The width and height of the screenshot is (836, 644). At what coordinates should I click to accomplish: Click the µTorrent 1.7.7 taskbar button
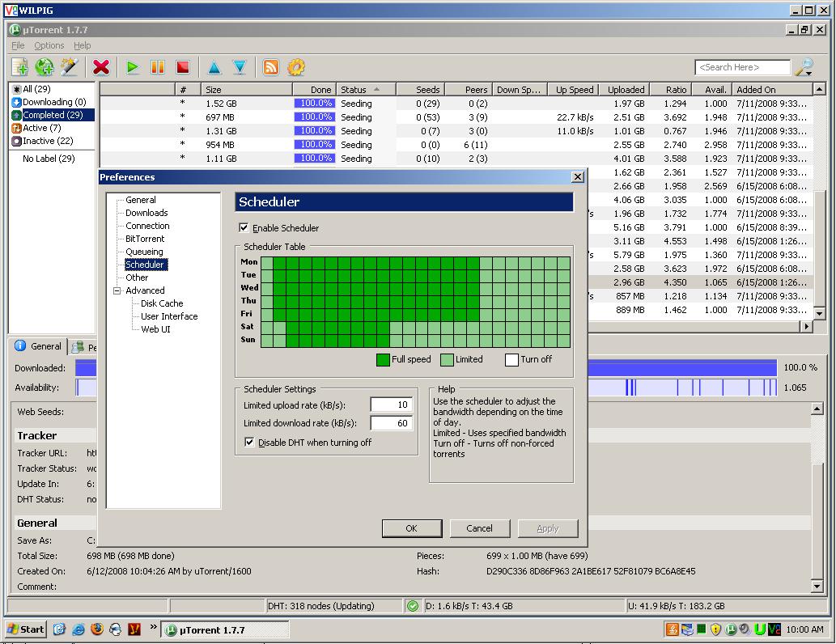[226, 629]
